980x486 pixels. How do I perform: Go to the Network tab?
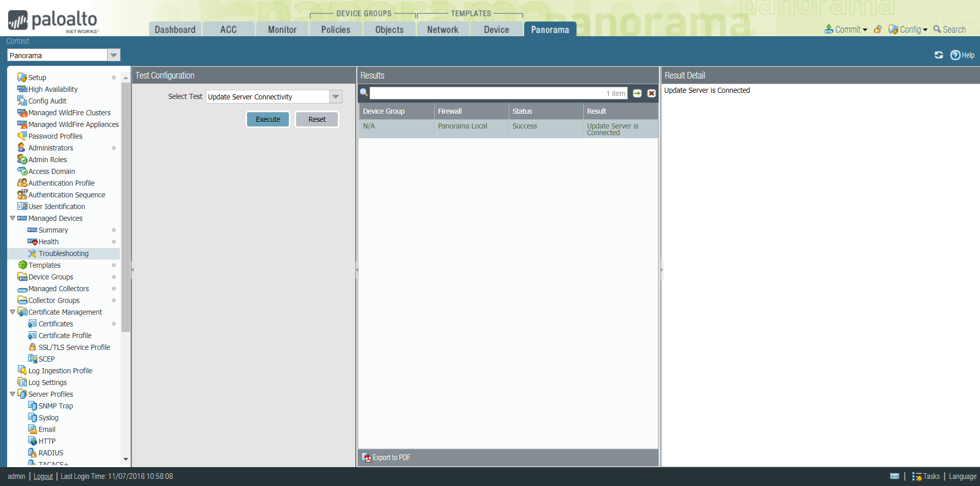443,30
